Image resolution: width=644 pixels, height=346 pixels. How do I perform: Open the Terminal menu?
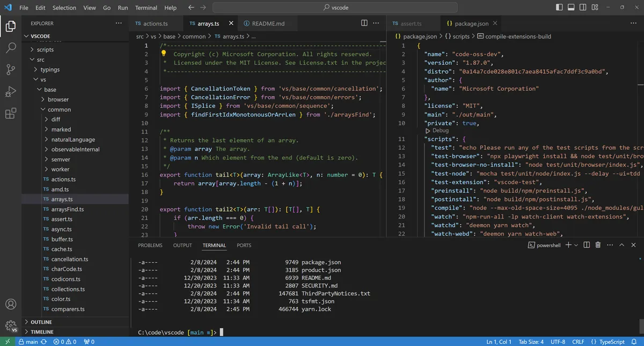point(146,8)
